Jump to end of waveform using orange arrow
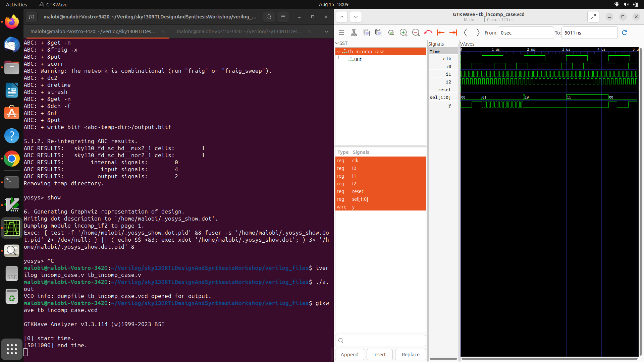Screen dimensions: 644x362 point(453,33)
